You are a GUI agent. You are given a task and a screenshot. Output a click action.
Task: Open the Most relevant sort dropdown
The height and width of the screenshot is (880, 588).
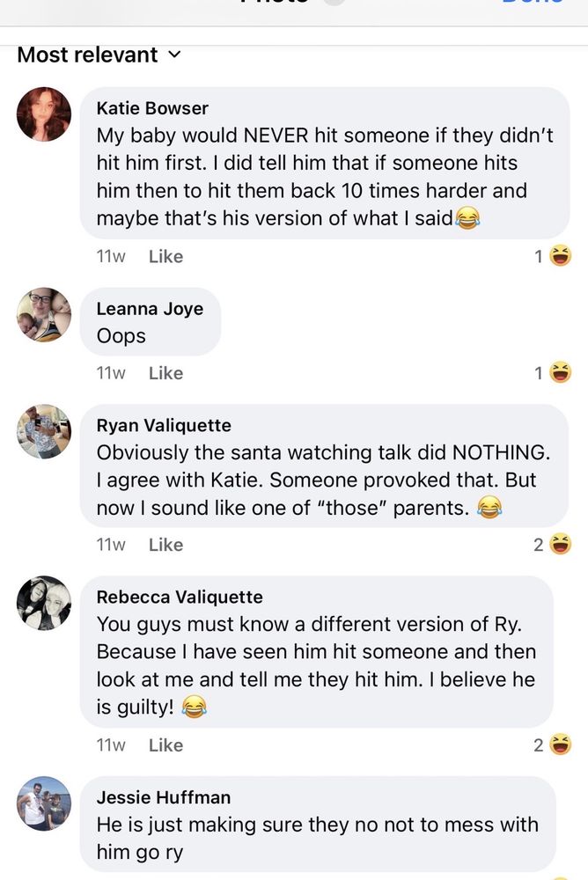pyautogui.click(x=99, y=55)
